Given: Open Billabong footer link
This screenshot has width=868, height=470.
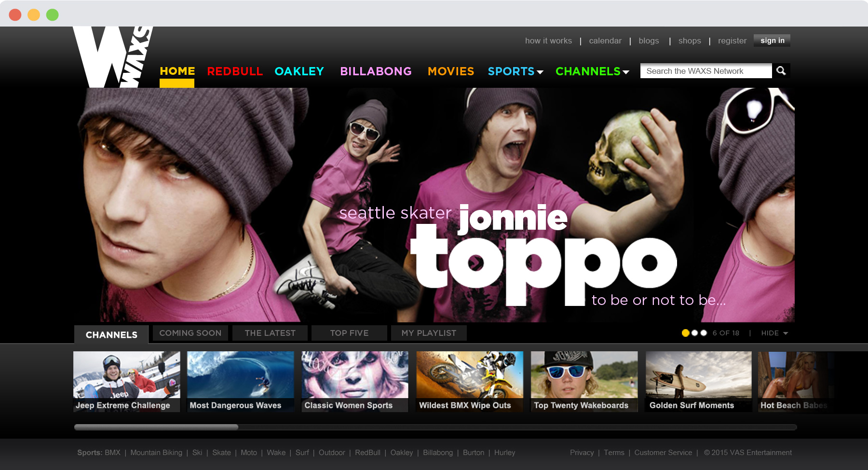Looking at the screenshot, I should point(438,453).
